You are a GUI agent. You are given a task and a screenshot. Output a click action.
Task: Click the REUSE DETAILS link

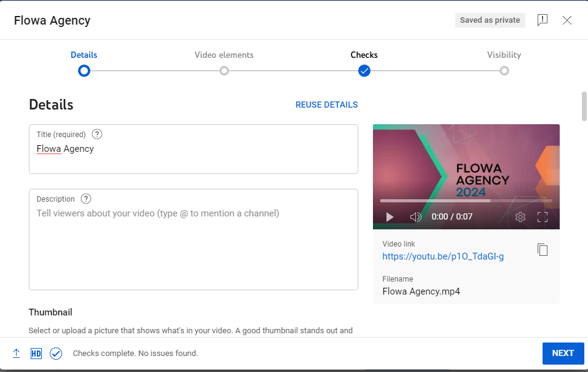click(x=326, y=105)
